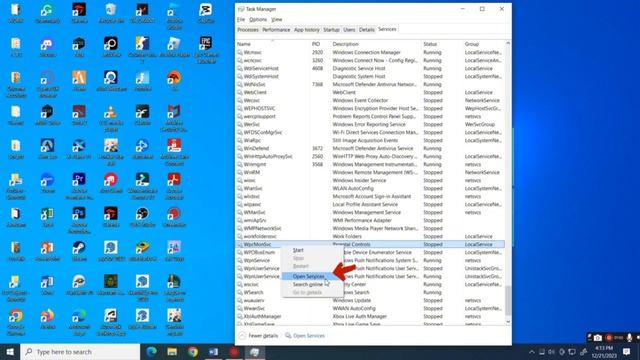Sort services by the PID column
Screen dimensions: 640x360
(320, 44)
